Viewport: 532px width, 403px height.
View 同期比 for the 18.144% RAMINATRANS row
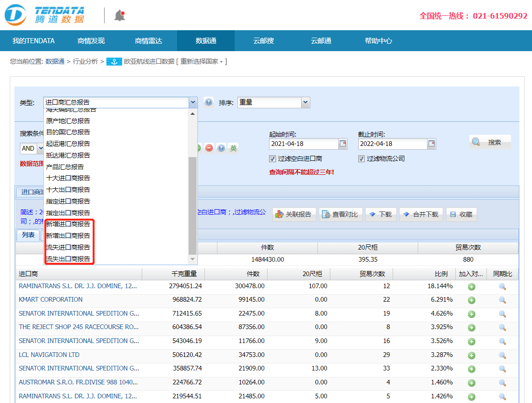click(x=502, y=287)
